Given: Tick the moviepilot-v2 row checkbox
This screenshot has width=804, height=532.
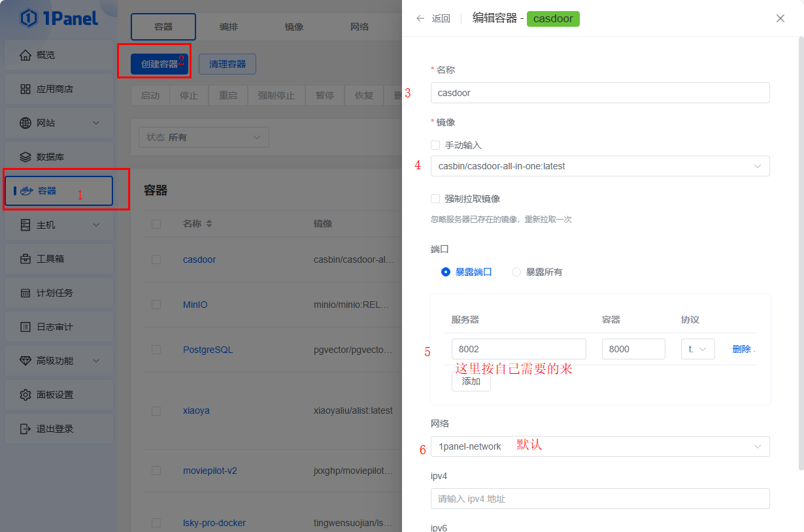Looking at the screenshot, I should [156, 471].
